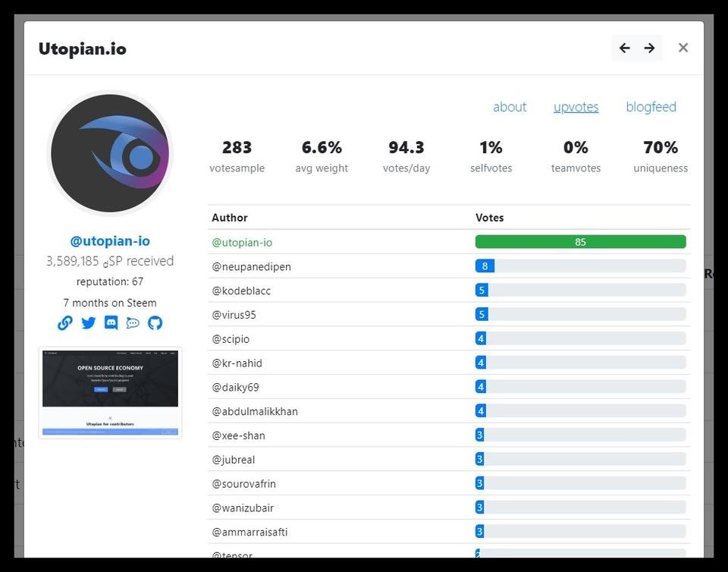Click author @utopian-io in the table
The width and height of the screenshot is (728, 572).
tap(242, 242)
